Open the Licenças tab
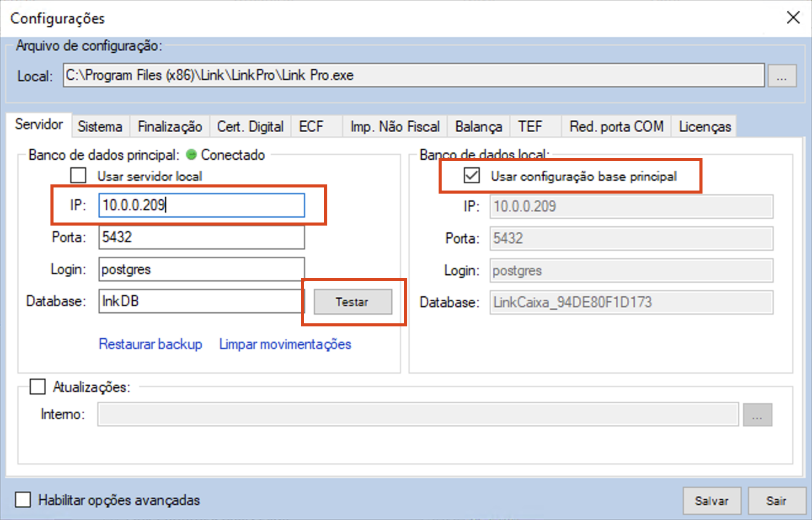Viewport: 812px width, 520px height. [705, 127]
